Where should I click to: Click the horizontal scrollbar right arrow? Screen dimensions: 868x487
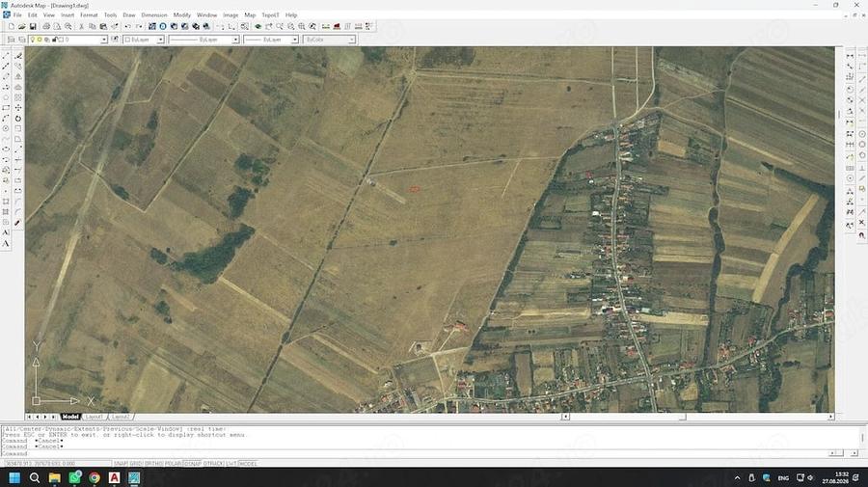click(831, 417)
